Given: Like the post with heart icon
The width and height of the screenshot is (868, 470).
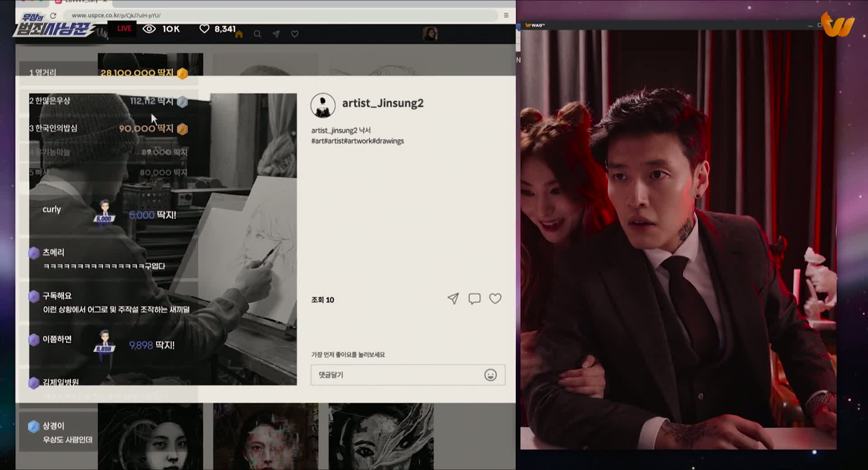Looking at the screenshot, I should point(495,299).
